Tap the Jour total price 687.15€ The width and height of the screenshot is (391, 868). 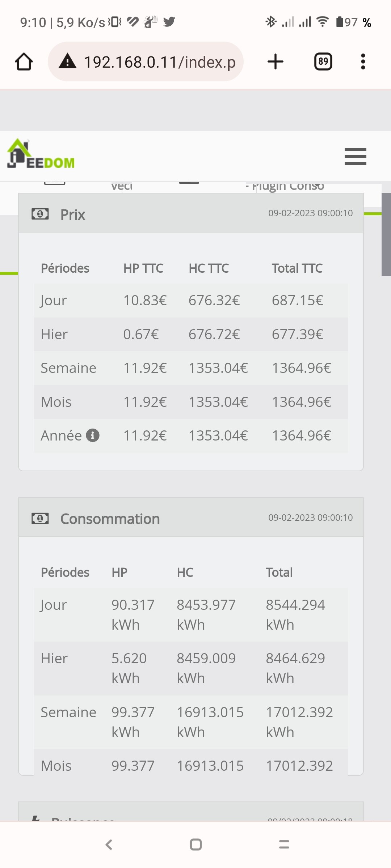tap(297, 301)
